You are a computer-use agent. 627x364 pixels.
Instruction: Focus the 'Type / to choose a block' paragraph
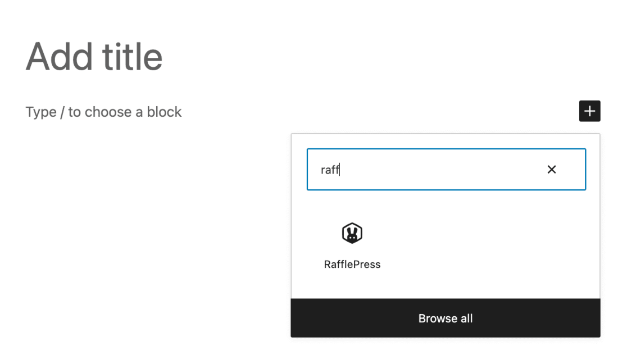click(103, 112)
